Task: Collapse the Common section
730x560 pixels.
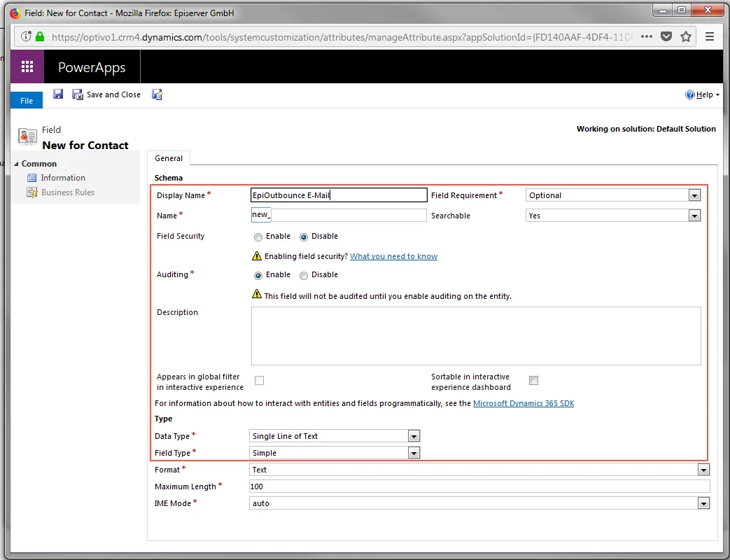Action: [17, 164]
